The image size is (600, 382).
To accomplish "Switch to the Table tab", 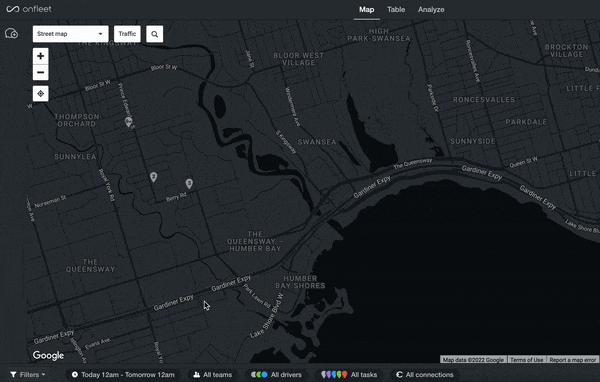I will [x=396, y=10].
